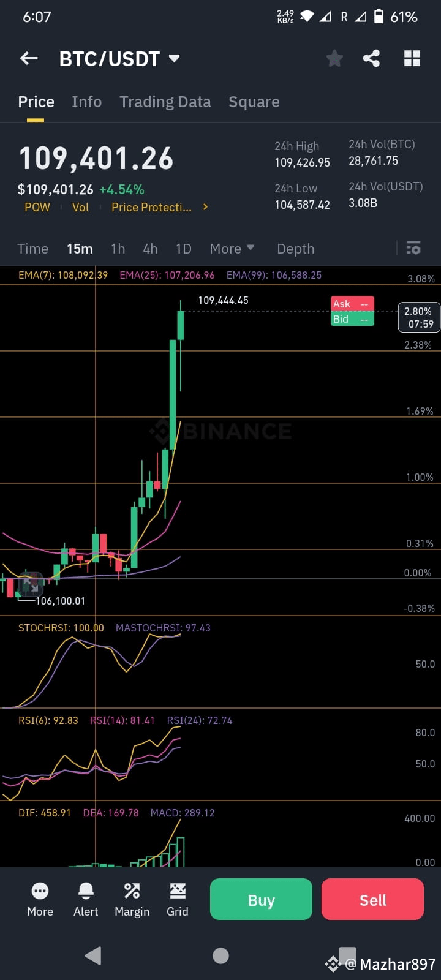Tap the Vol tag
Image resolution: width=441 pixels, height=980 pixels.
coord(80,207)
